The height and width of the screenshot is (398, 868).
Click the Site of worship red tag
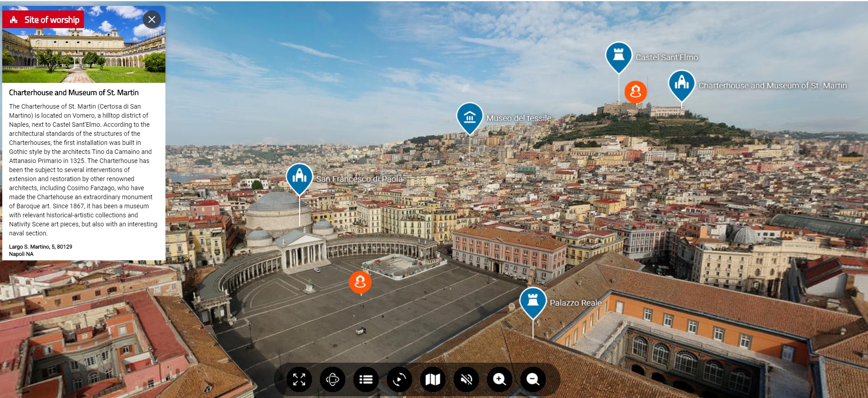(x=43, y=19)
